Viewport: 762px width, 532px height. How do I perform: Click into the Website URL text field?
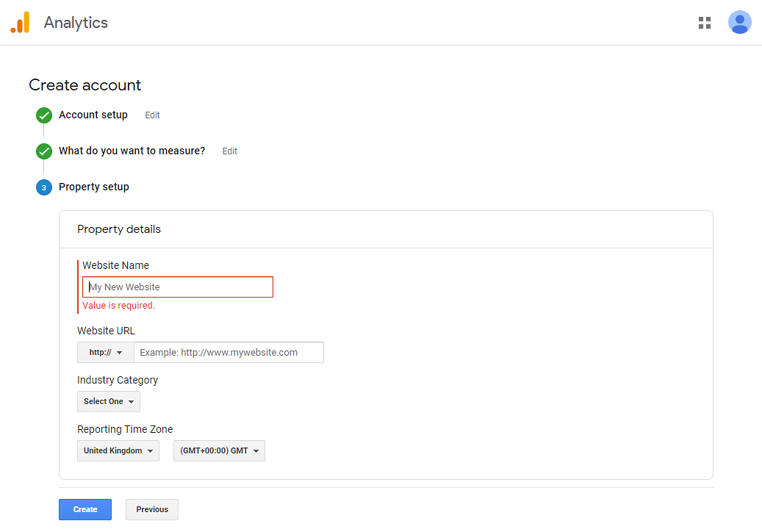(x=229, y=353)
